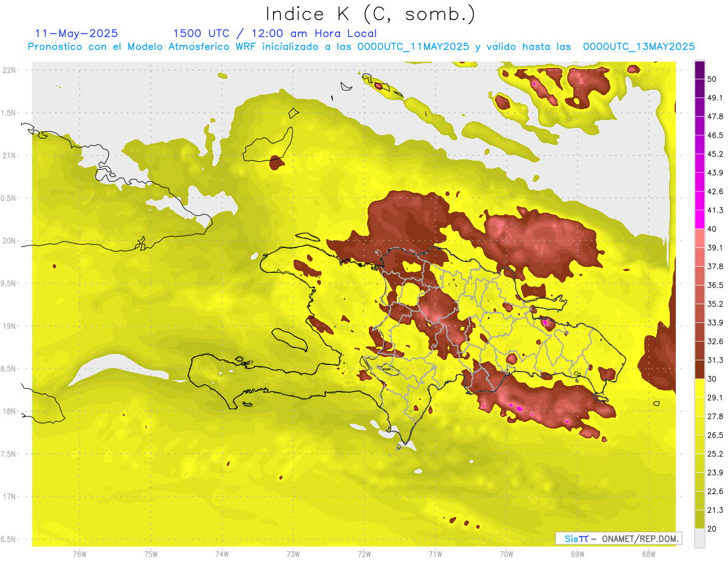Click the "19N" latitude axis label
The width and height of the screenshot is (728, 562).
(10, 326)
